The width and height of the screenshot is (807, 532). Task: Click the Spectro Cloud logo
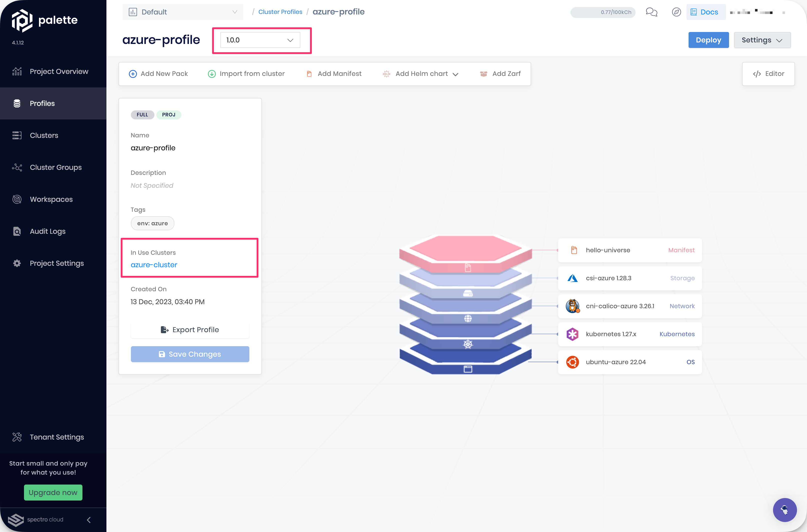pyautogui.click(x=36, y=520)
